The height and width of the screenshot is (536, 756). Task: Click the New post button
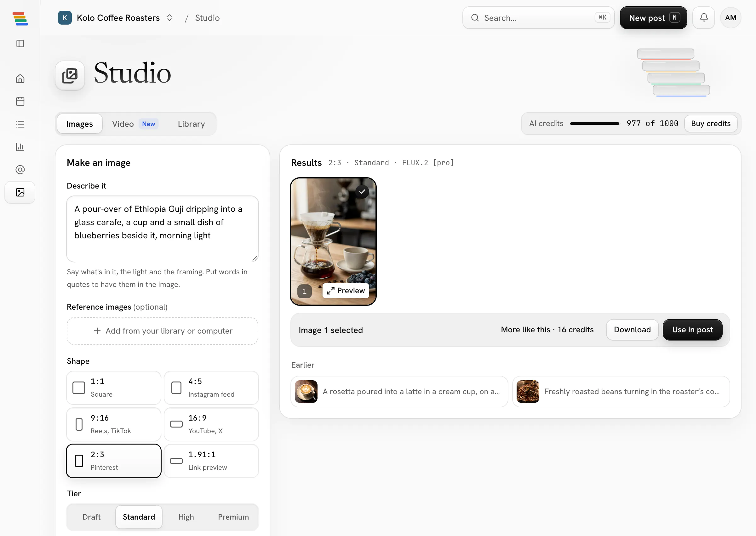pyautogui.click(x=653, y=18)
